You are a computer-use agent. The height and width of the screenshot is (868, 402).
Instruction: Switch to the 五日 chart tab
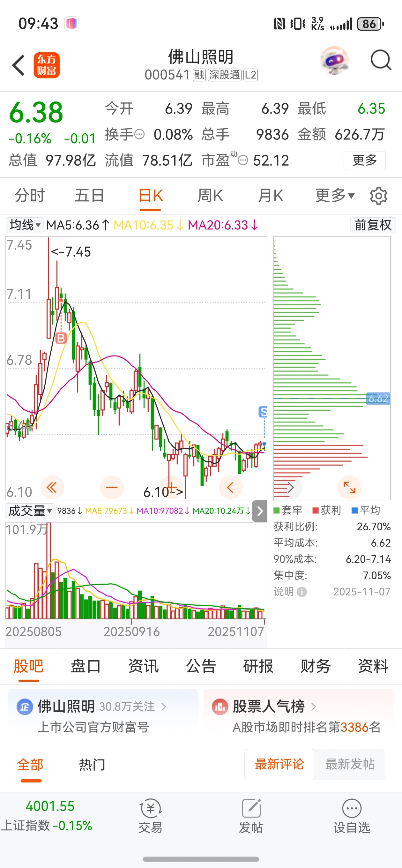90,196
